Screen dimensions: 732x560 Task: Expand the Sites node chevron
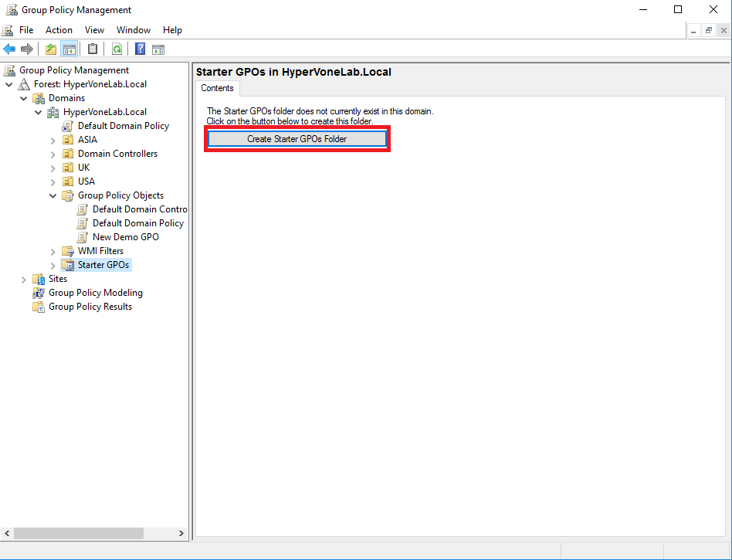tap(23, 279)
